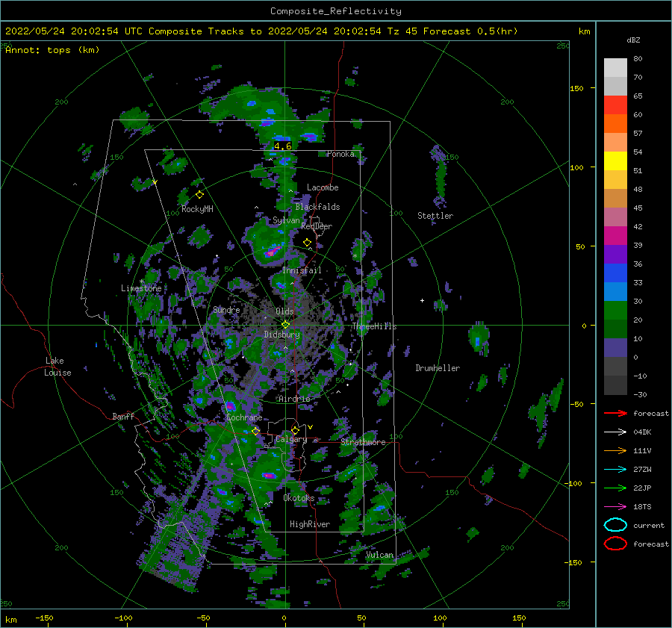The image size is (672, 628).
Task: Click the pink storm core near Innisfail
Action: [x=272, y=252]
